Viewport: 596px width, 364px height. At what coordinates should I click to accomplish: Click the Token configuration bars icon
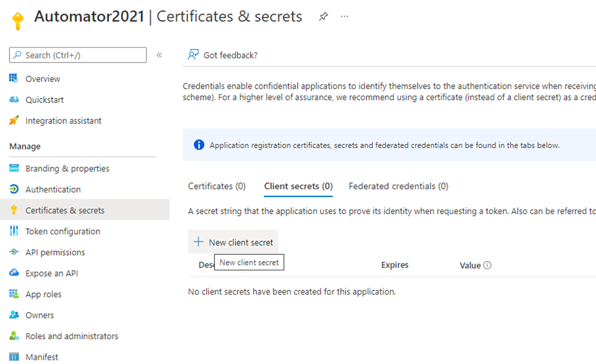(14, 231)
